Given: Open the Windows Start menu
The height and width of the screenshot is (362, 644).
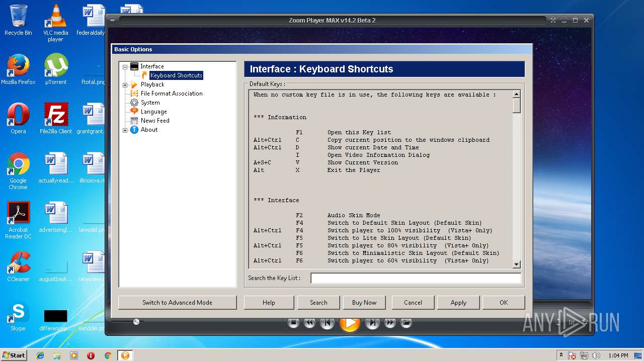Looking at the screenshot, I should [x=14, y=355].
